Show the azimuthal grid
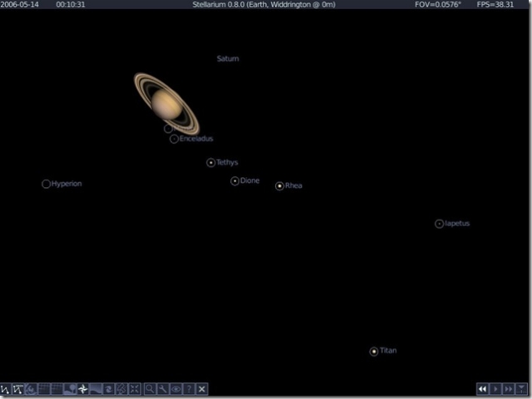Image resolution: width=532 pixels, height=399 pixels. 44,389
